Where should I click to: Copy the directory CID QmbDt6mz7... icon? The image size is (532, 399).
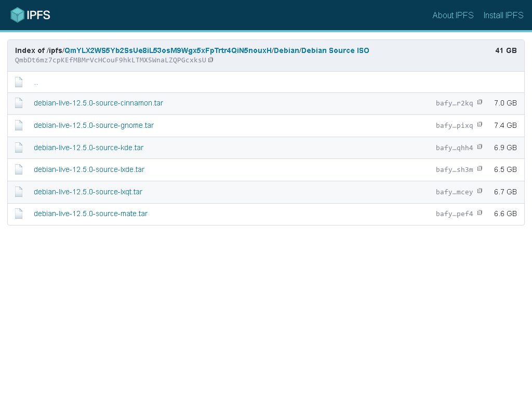[211, 60]
